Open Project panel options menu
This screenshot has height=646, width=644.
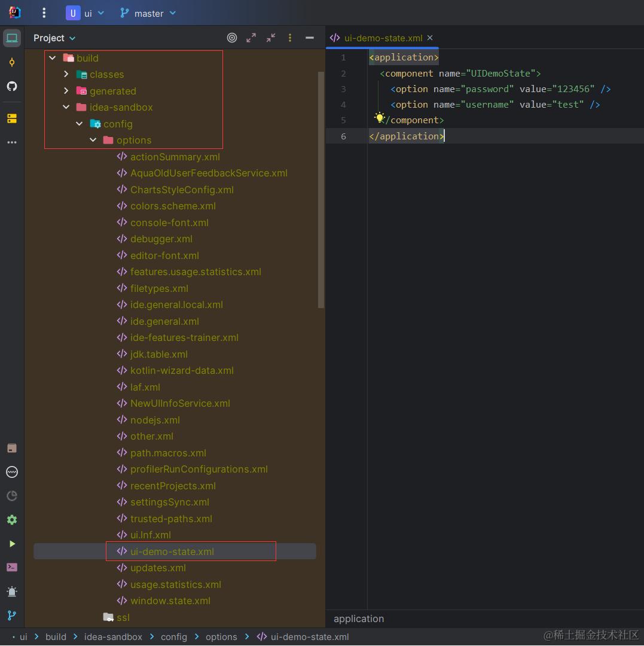click(290, 38)
